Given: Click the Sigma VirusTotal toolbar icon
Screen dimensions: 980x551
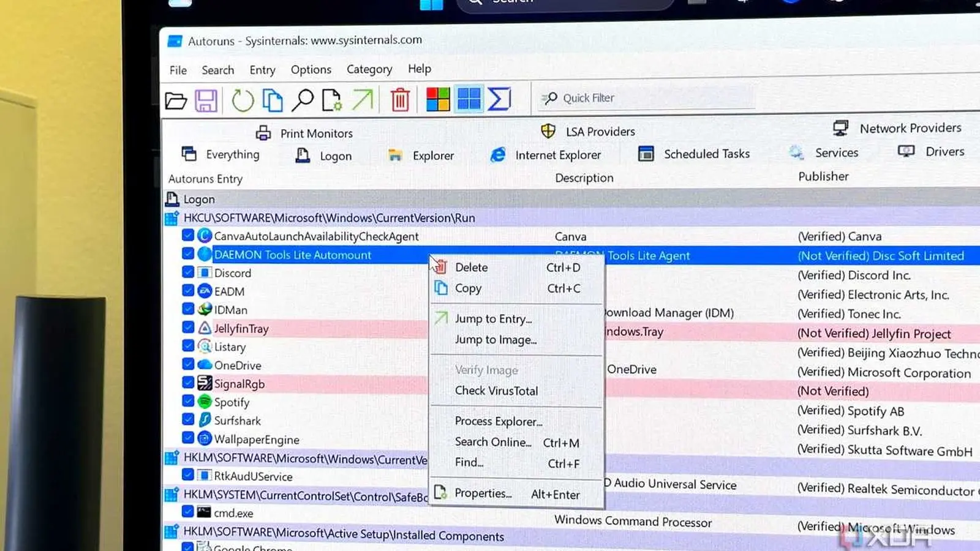Looking at the screenshot, I should pos(499,99).
